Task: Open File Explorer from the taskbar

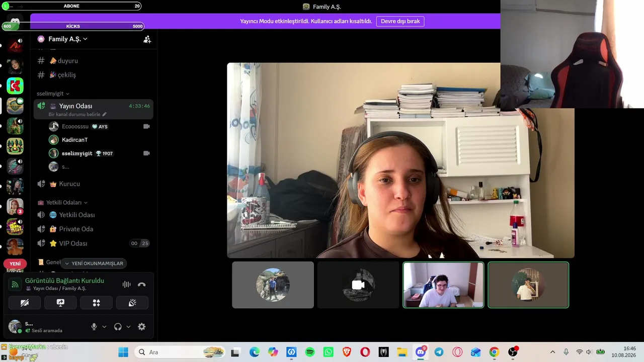Action: (401, 352)
